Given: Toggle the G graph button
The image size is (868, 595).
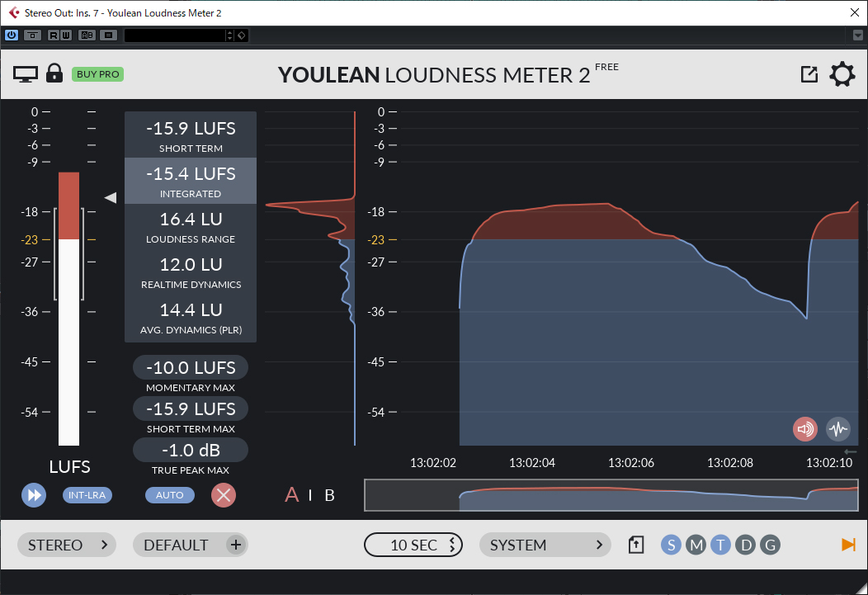Looking at the screenshot, I should pos(770,545).
